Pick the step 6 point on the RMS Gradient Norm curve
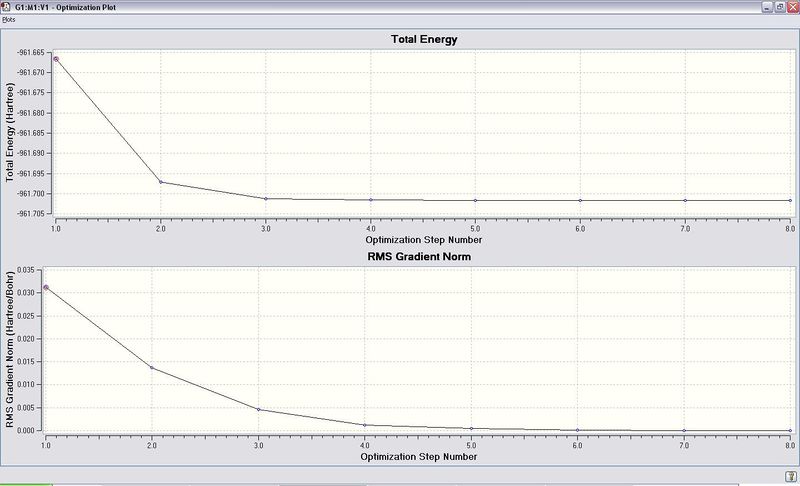The height and width of the screenshot is (486, 800). pyautogui.click(x=578, y=430)
